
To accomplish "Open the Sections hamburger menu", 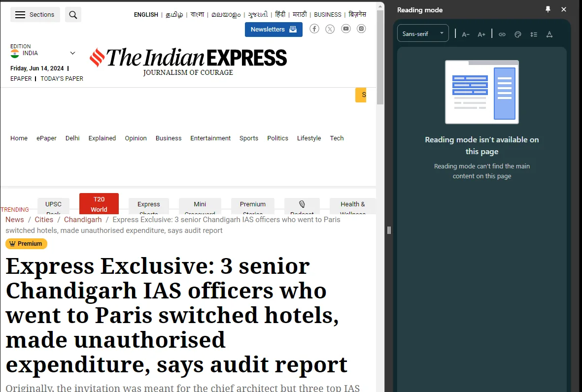I will [x=35, y=15].
